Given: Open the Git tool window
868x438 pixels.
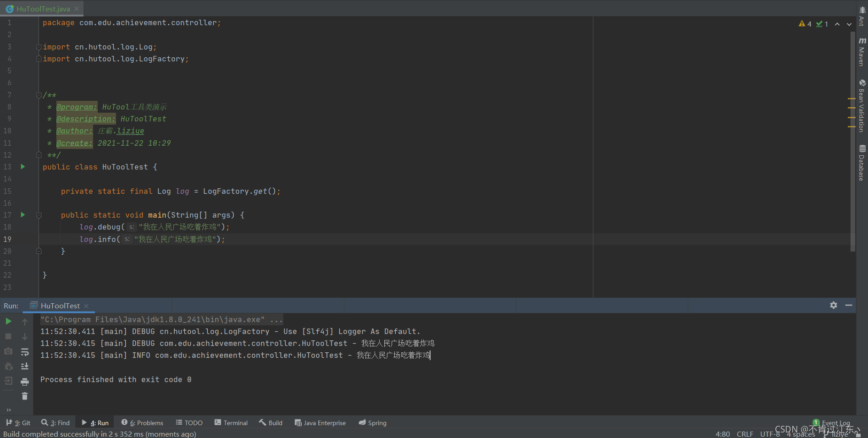Looking at the screenshot, I should tap(18, 423).
